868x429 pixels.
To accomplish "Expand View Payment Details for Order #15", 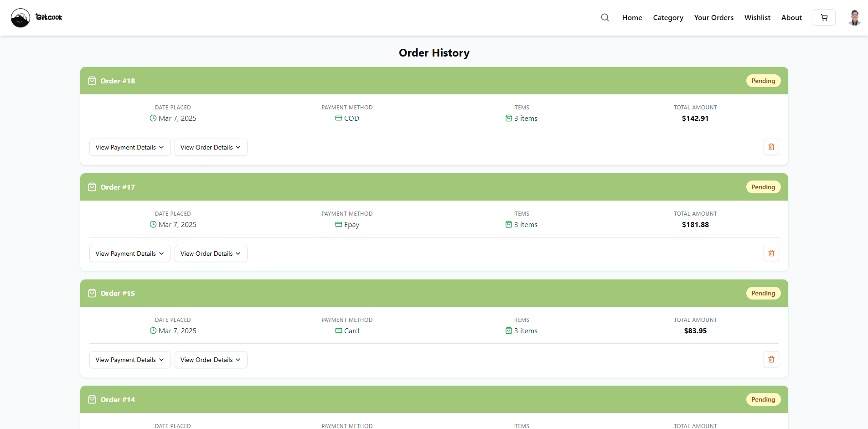I will (x=130, y=360).
